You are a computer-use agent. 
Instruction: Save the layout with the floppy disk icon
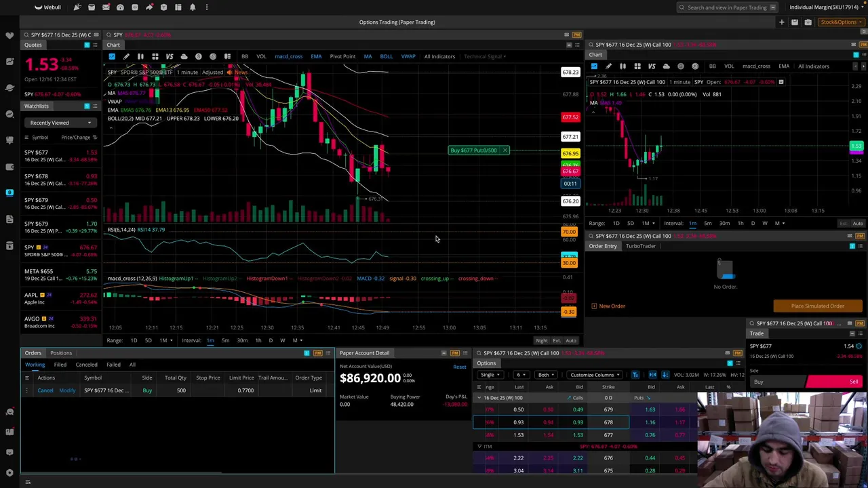(x=795, y=22)
